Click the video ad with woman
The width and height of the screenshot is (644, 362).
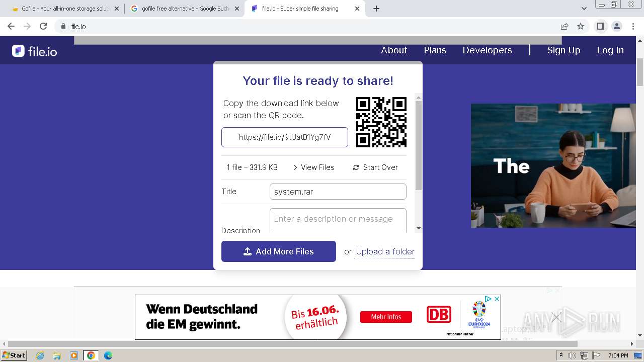[x=553, y=165]
